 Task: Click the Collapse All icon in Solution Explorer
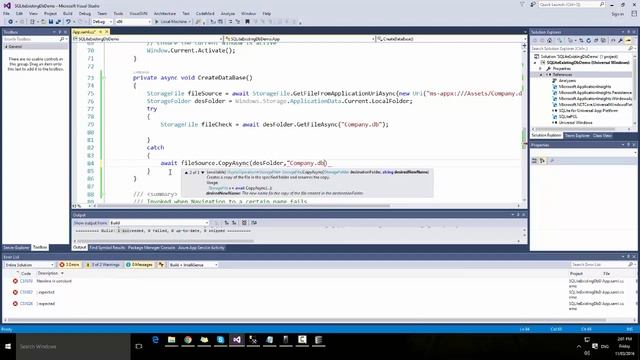tap(596, 40)
